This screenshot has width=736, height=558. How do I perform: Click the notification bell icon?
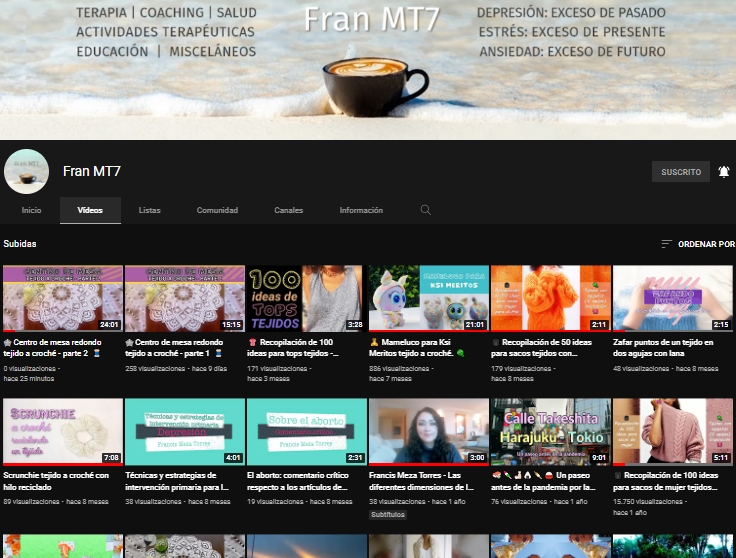pyautogui.click(x=724, y=172)
